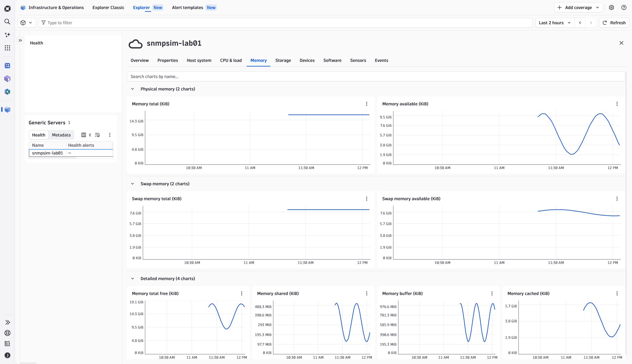Open column settings in the Generic Servers table
632x364 pixels.
[x=84, y=135]
